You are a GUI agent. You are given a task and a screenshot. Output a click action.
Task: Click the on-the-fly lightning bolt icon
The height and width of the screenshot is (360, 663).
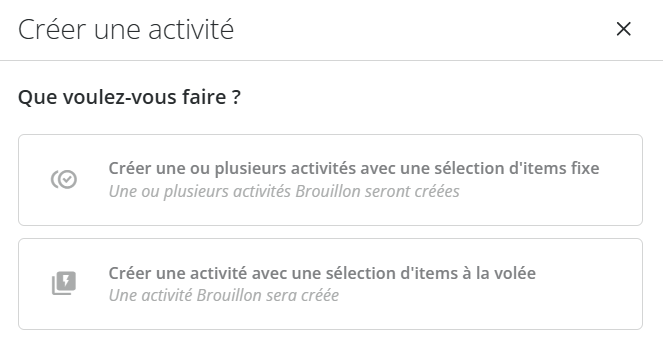(x=64, y=283)
